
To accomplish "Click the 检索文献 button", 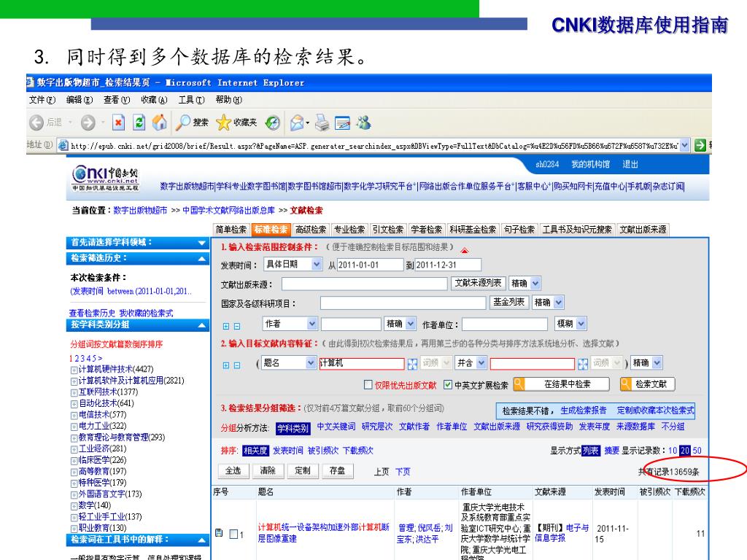I will click(x=648, y=384).
